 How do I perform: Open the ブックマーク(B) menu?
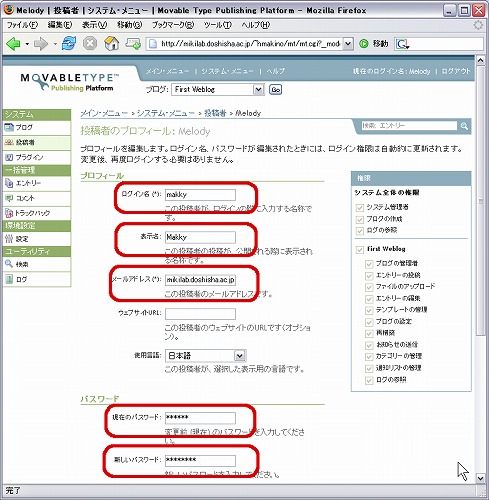173,25
